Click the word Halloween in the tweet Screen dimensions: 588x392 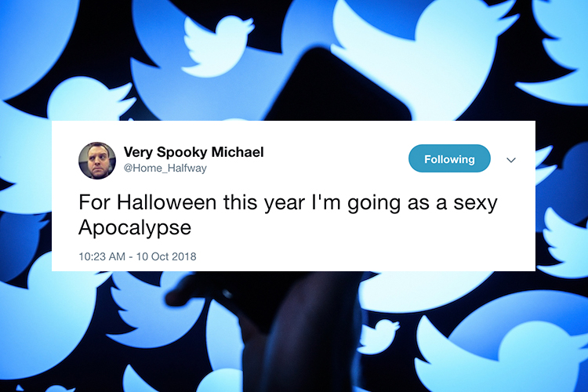[x=166, y=202]
